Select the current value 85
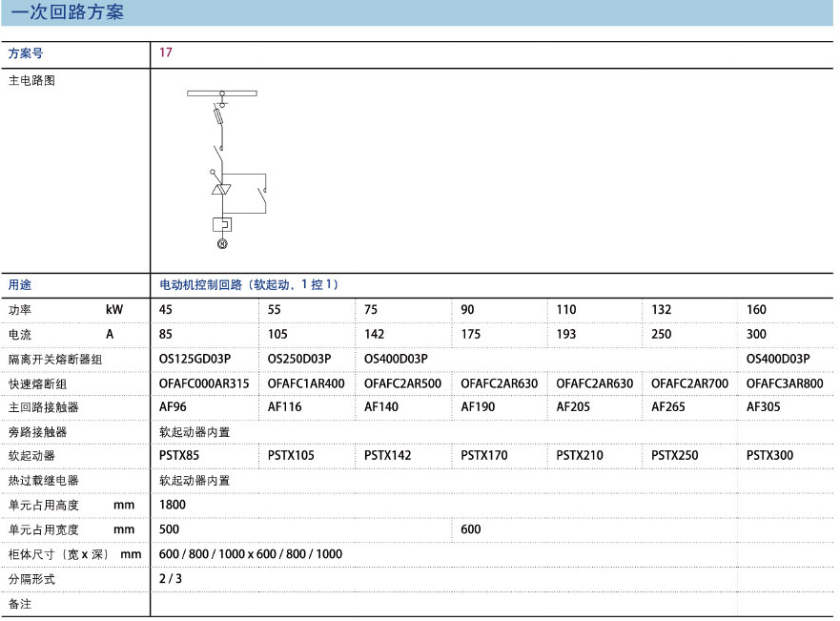This screenshot has width=840, height=621. pyautogui.click(x=166, y=334)
